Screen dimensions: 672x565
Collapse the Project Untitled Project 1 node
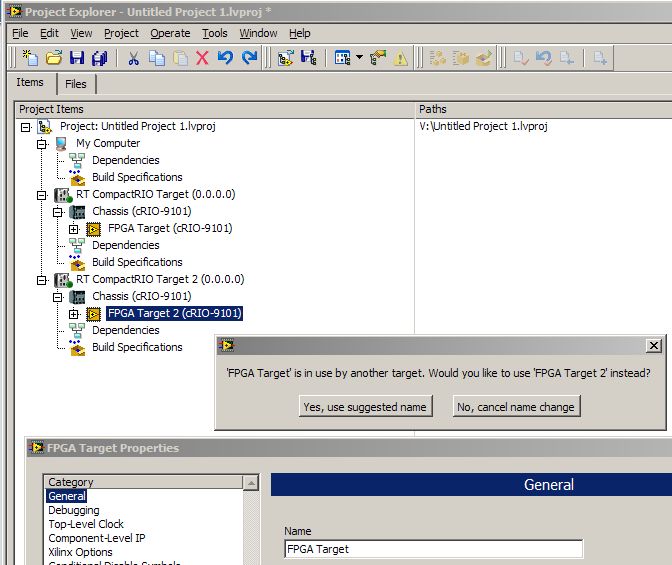26,127
